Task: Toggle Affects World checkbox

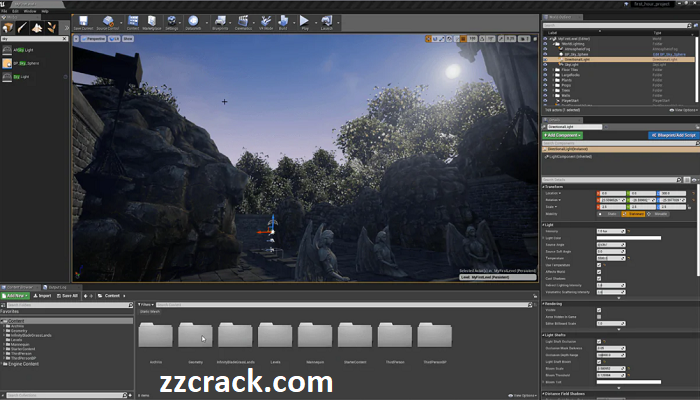Action: tap(599, 272)
